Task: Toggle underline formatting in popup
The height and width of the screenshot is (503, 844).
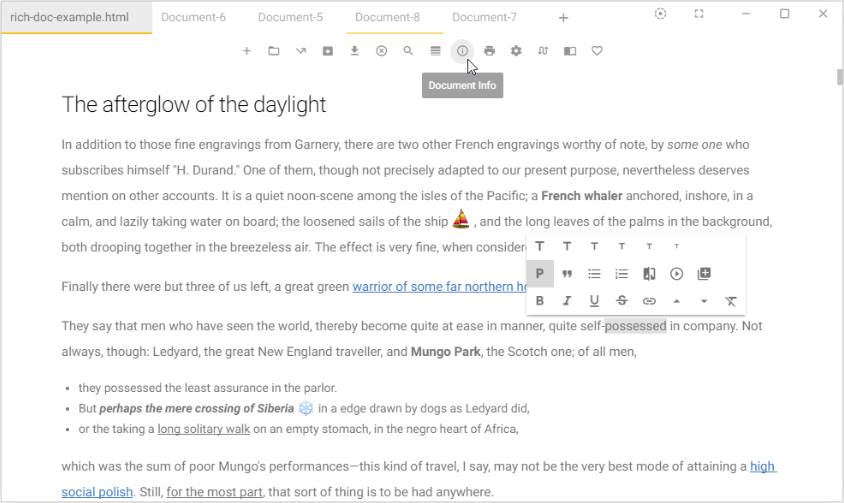Action: click(594, 301)
